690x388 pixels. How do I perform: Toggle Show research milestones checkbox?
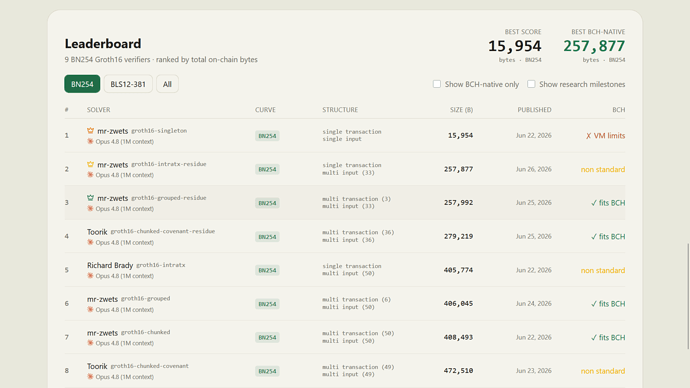click(x=531, y=84)
